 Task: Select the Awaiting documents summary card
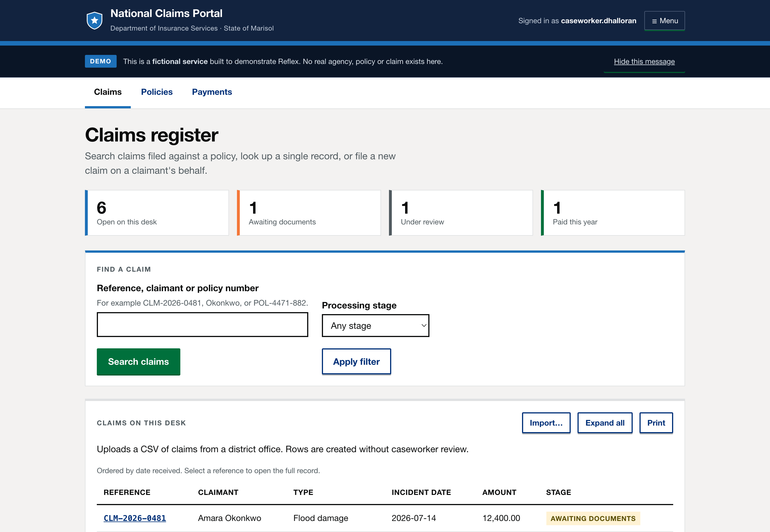click(309, 213)
